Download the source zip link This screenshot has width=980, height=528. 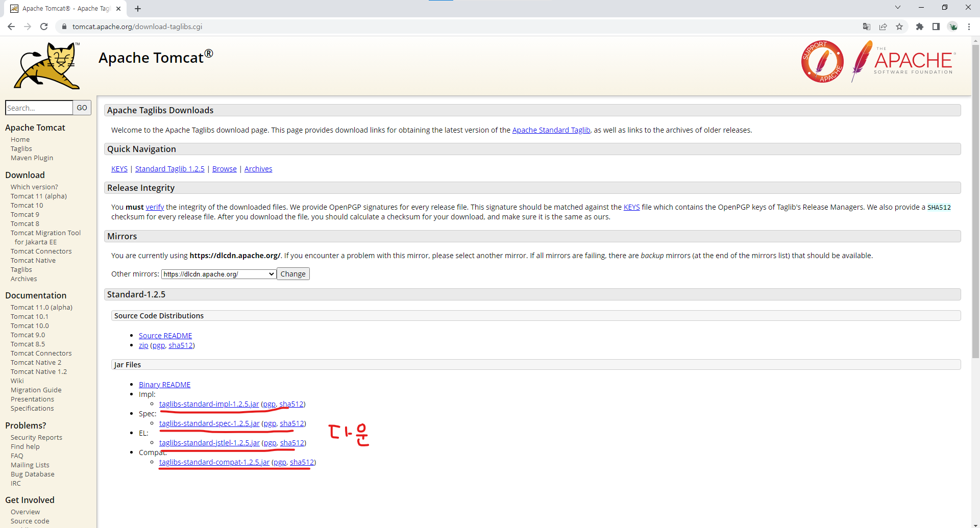(x=143, y=345)
